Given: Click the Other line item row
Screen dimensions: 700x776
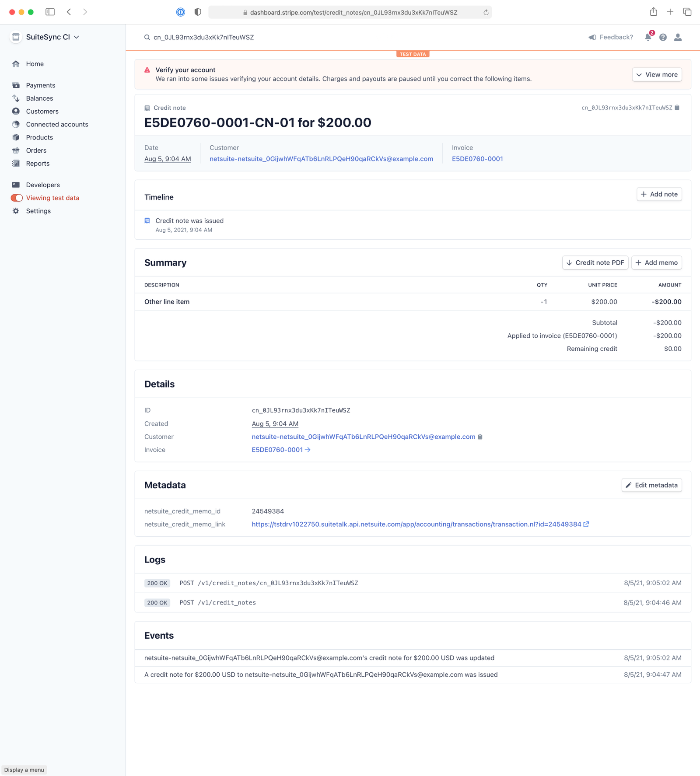Looking at the screenshot, I should [x=413, y=302].
